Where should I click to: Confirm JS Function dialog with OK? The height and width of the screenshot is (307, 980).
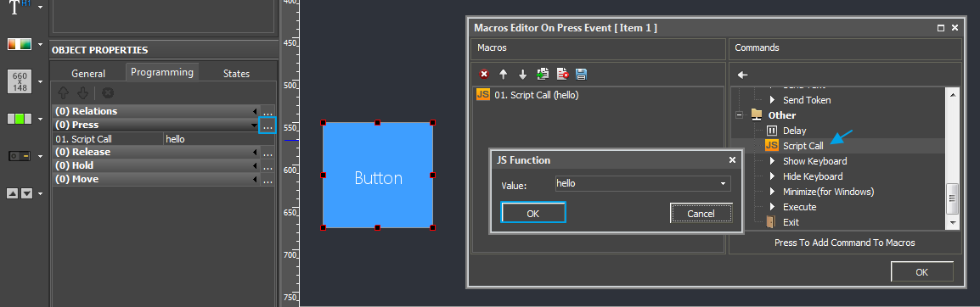tap(533, 213)
